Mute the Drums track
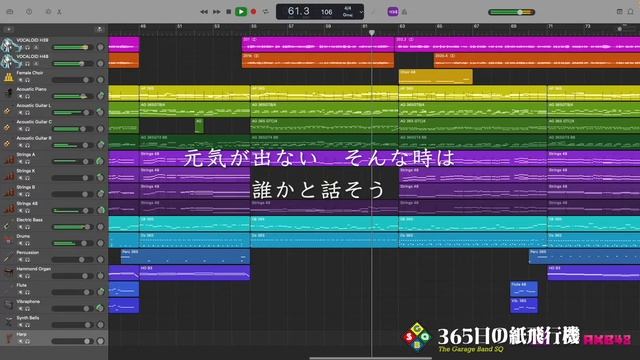This screenshot has width=640, height=360. (20, 243)
